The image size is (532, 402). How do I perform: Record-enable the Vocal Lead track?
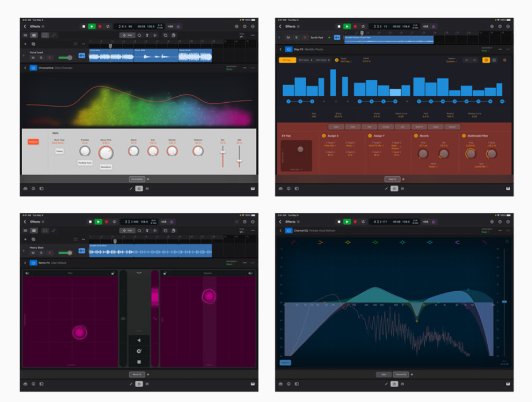pyautogui.click(x=50, y=58)
